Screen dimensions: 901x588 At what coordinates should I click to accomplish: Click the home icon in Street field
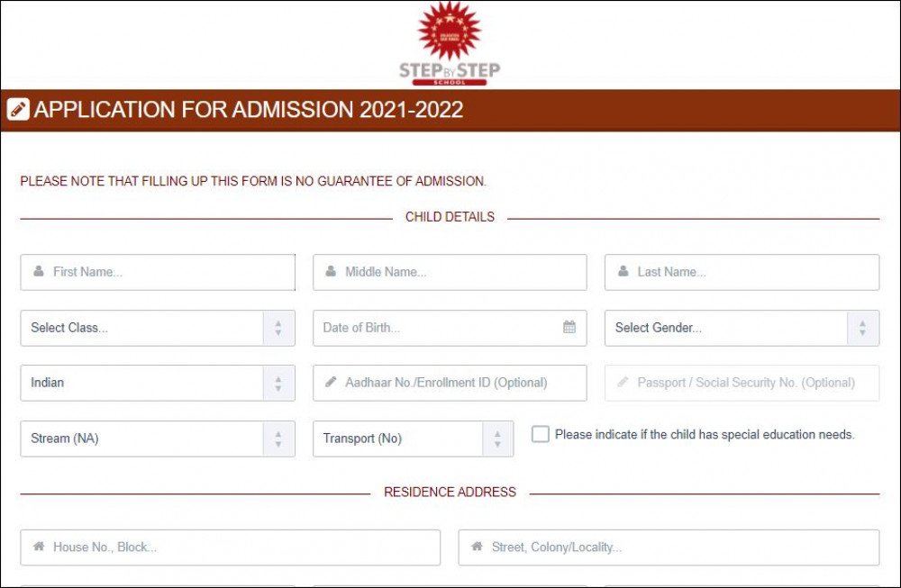coord(477,547)
